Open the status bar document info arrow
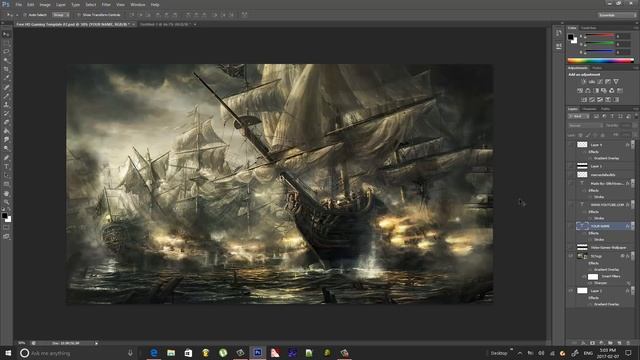This screenshot has width=640, height=360. pos(96,343)
